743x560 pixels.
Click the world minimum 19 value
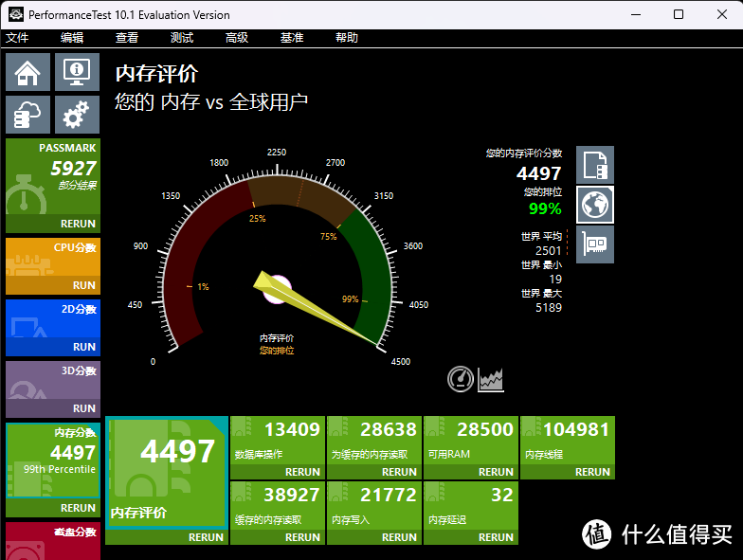pyautogui.click(x=555, y=279)
